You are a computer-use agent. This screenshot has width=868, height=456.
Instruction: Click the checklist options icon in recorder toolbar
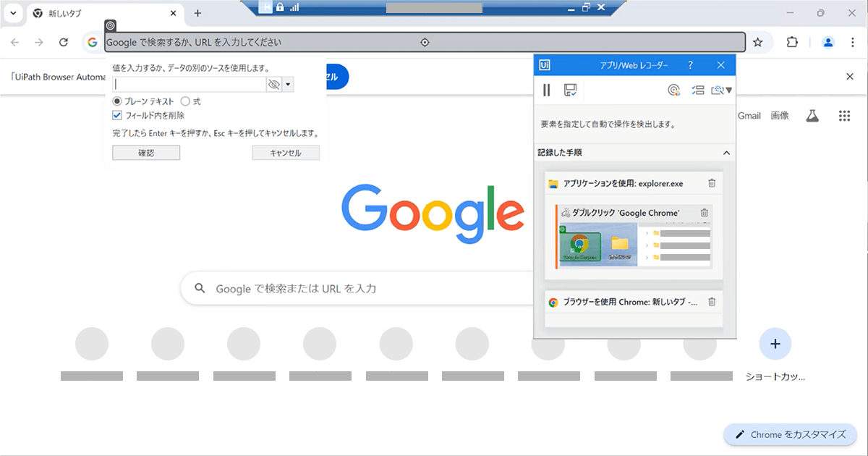[x=698, y=90]
